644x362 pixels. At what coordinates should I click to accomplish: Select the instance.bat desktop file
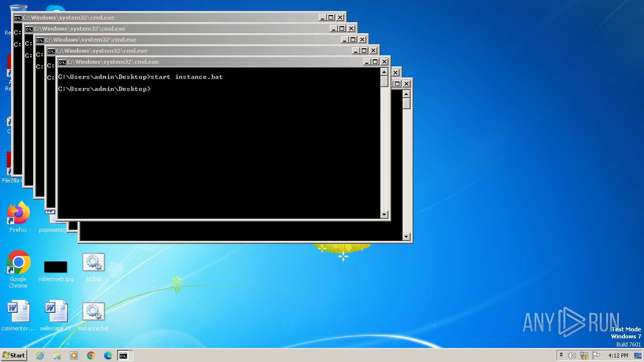click(94, 317)
